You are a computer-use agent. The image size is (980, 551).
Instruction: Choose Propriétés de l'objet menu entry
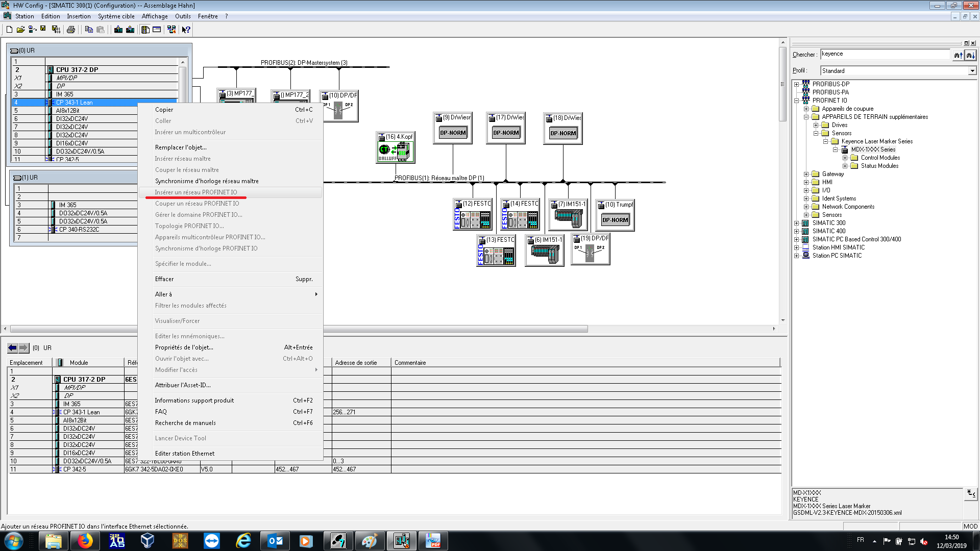pos(184,347)
